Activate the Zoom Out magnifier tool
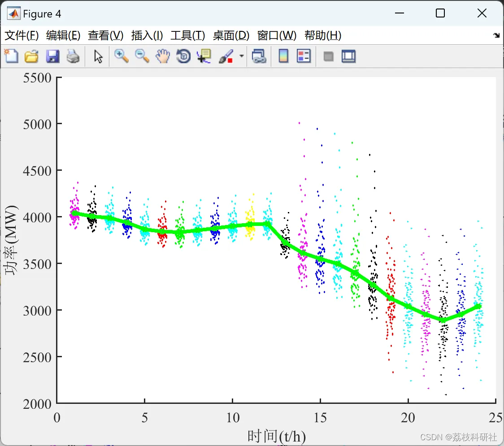Image resolution: width=504 pixels, height=446 pixels. [142, 56]
